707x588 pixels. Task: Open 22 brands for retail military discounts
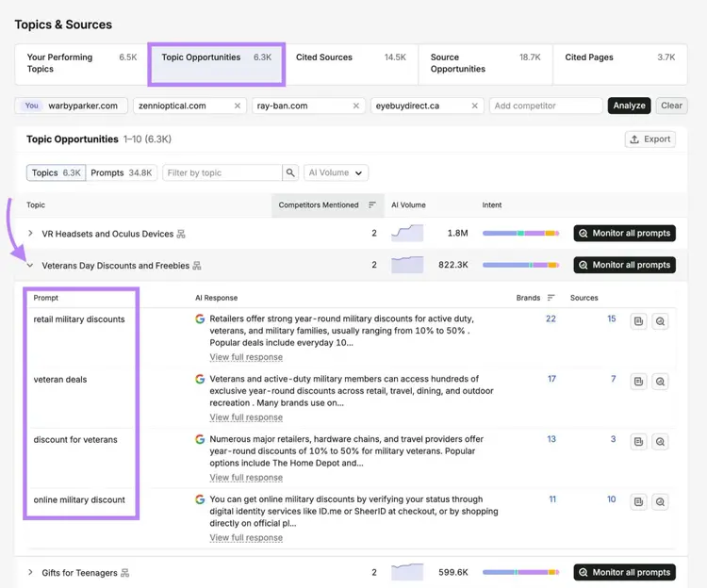(x=551, y=319)
